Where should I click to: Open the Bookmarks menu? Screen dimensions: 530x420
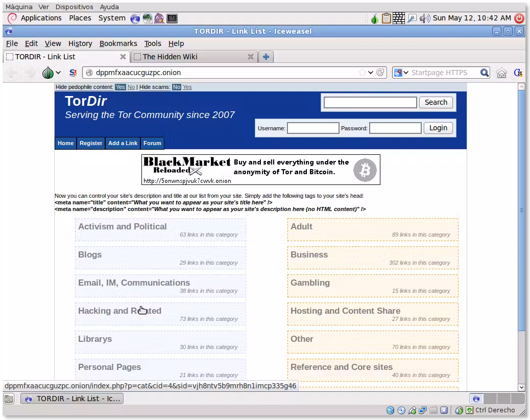[118, 43]
